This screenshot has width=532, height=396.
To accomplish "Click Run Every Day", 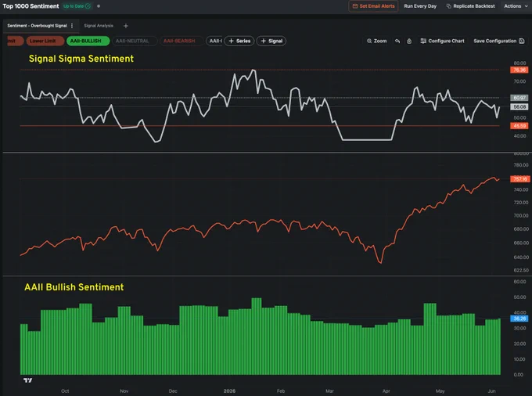I will click(420, 6).
